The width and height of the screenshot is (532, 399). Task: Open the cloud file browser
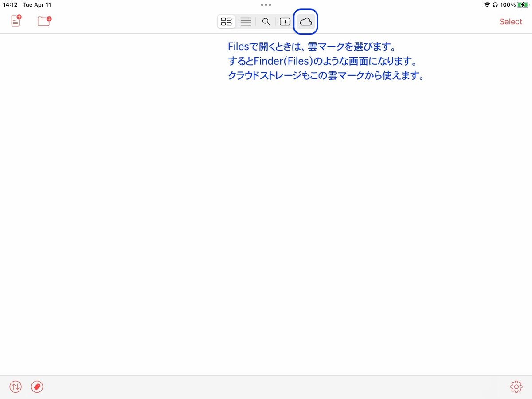point(306,22)
